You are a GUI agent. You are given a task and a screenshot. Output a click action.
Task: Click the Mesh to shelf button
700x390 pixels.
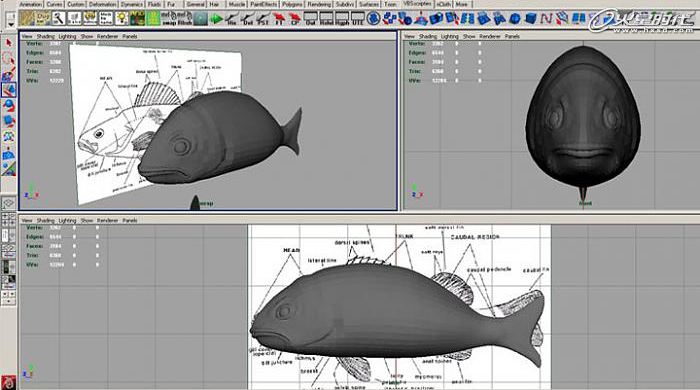pyautogui.click(x=106, y=18)
